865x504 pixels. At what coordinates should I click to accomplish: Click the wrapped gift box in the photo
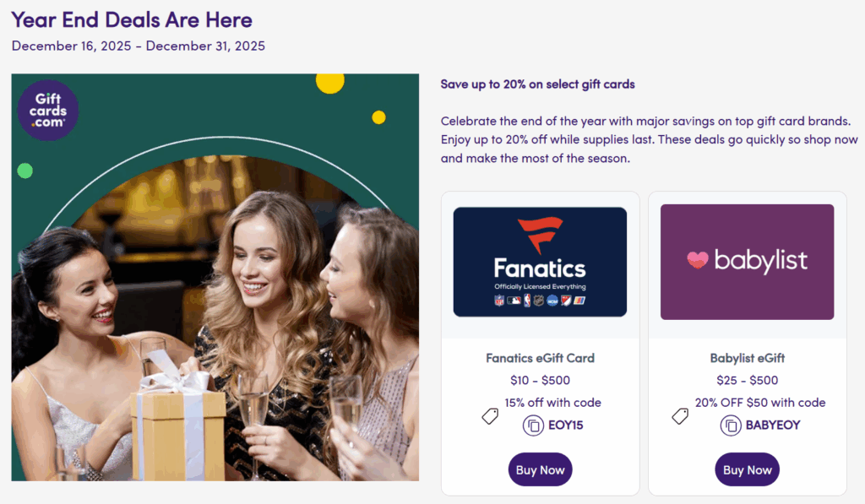point(177,431)
